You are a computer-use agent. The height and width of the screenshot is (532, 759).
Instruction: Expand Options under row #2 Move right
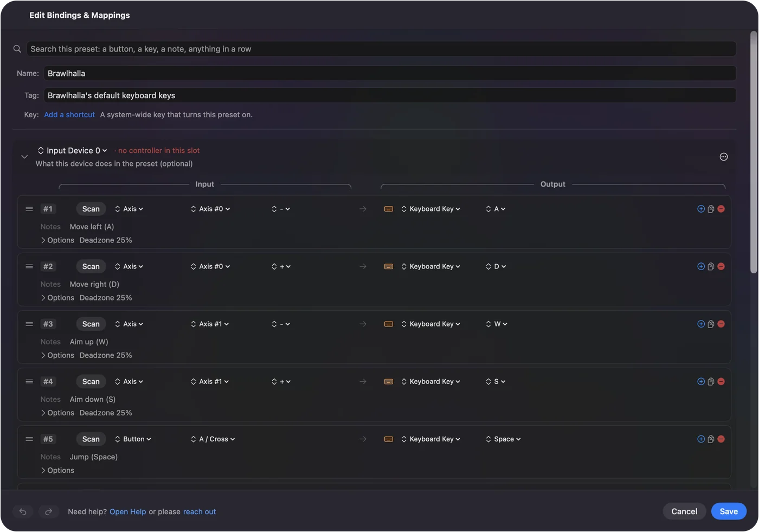pos(57,298)
